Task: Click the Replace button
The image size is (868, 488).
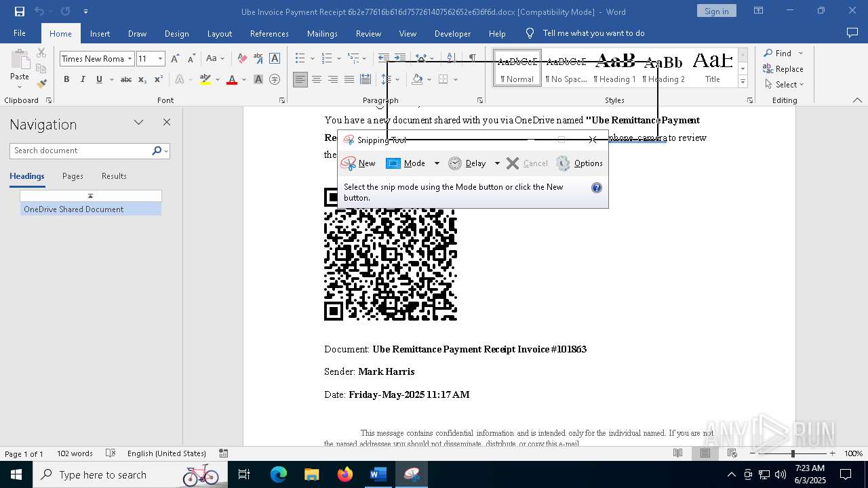Action: pos(783,68)
